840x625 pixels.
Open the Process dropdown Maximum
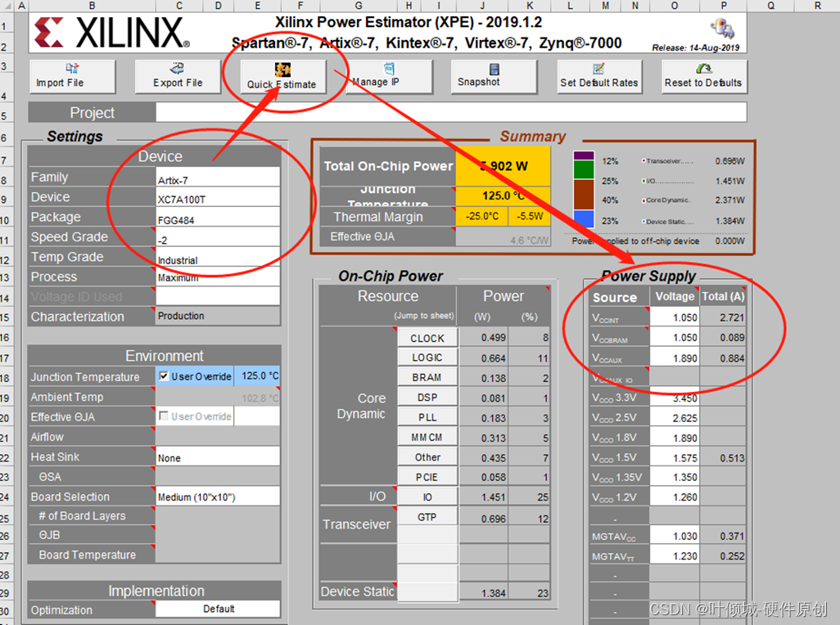[x=218, y=277]
